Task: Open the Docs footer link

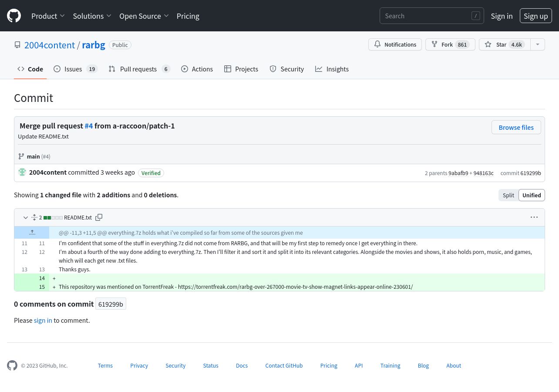Action: coord(242,365)
